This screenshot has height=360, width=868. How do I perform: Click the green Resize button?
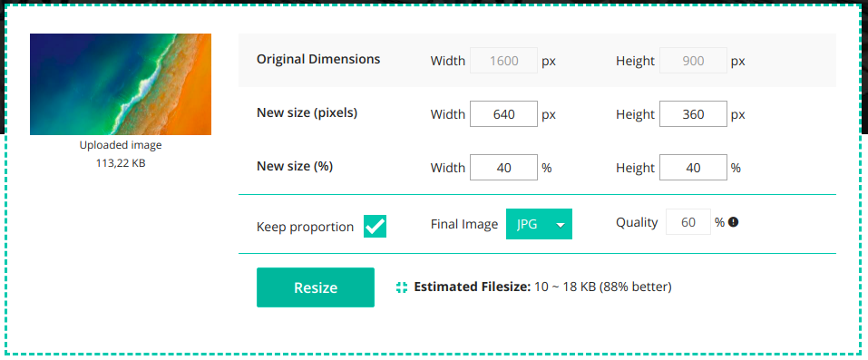coord(316,287)
